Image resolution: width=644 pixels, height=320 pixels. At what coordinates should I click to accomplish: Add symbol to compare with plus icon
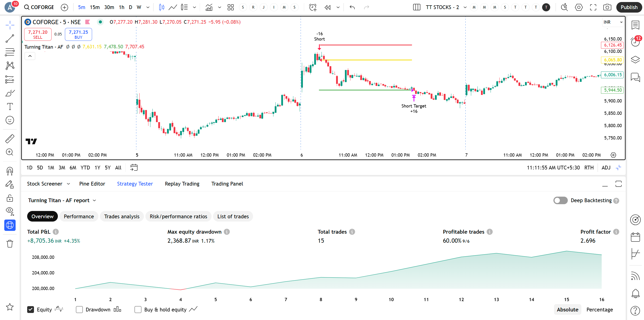[64, 7]
